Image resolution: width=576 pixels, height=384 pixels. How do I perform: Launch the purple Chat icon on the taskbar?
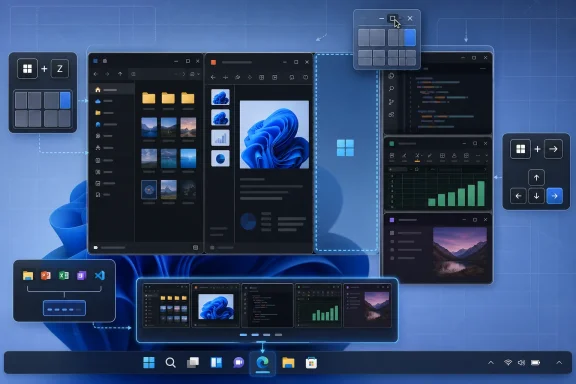pos(238,363)
